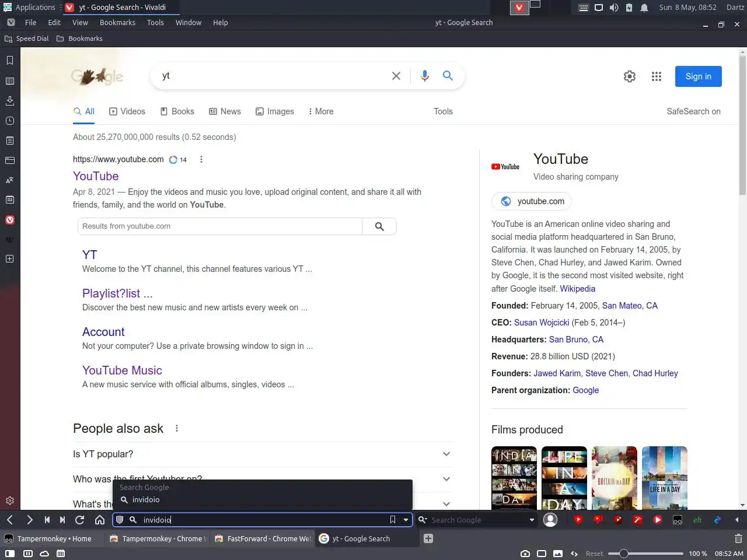747x560 pixels.
Task: Click the Results from youtube.com search field
Action: (219, 226)
